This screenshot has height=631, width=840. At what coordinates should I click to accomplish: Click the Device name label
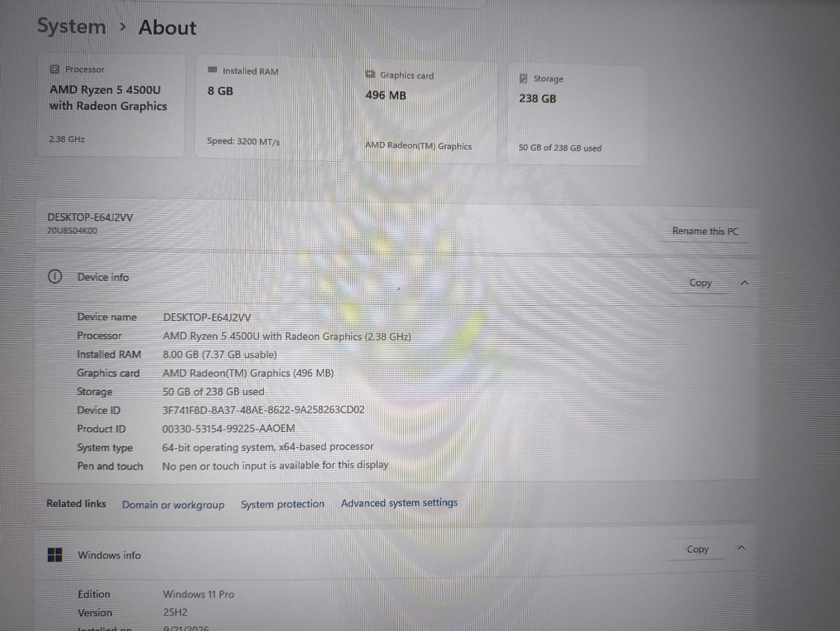107,317
